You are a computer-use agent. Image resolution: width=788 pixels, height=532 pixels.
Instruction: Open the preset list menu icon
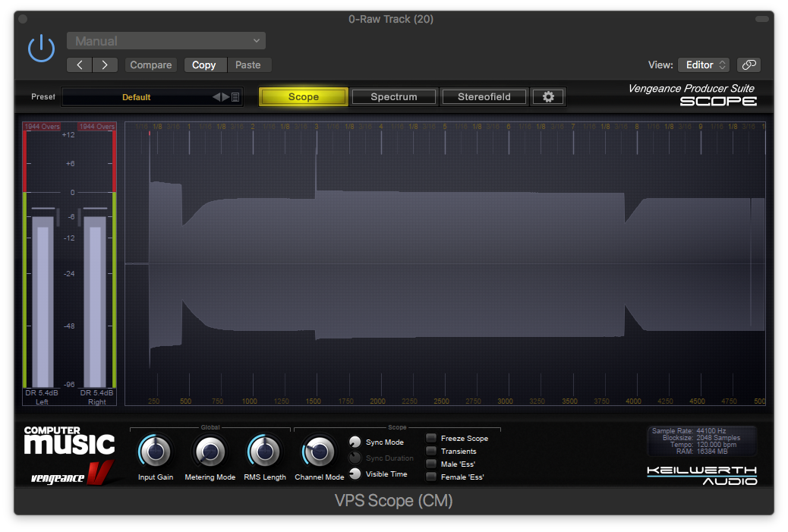click(x=235, y=97)
